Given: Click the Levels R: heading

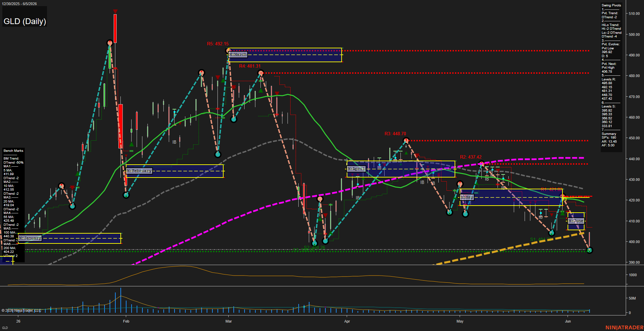Looking at the screenshot, I should [x=608, y=79].
